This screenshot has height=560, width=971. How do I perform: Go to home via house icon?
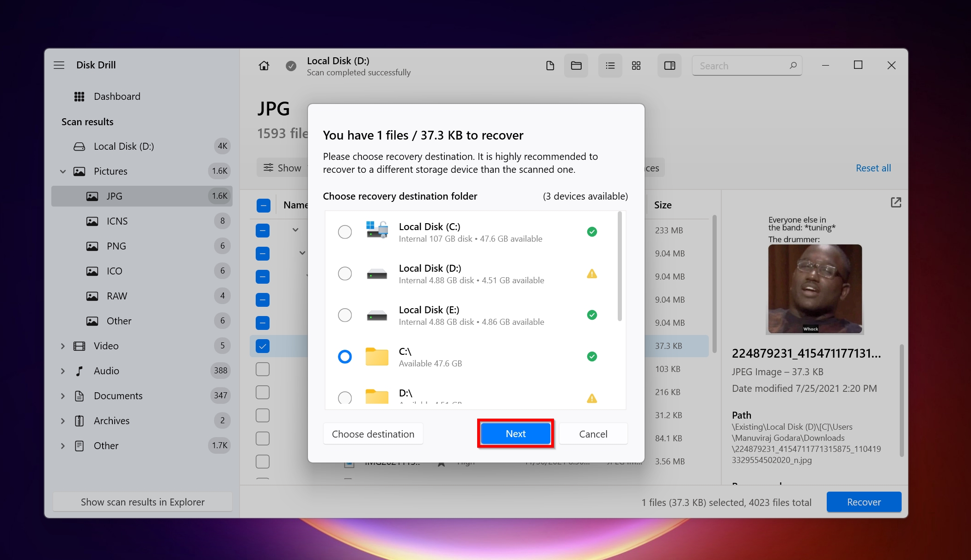click(x=264, y=66)
